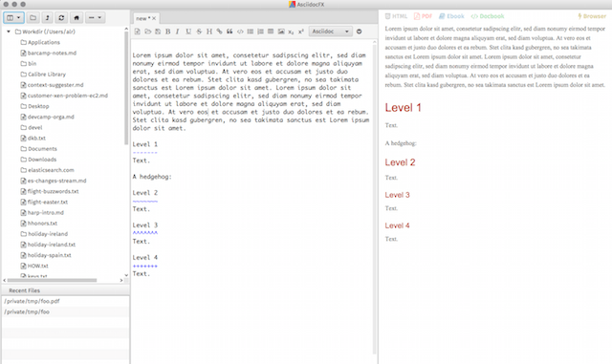Collapse the Workdir tree node
Image resolution: width=612 pixels, height=364 pixels.
[9, 32]
